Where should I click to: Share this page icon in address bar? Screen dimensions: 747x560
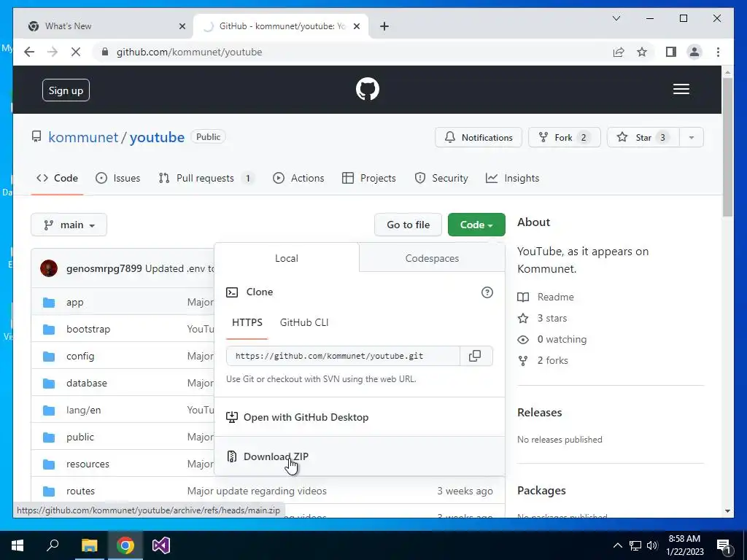[x=619, y=52]
